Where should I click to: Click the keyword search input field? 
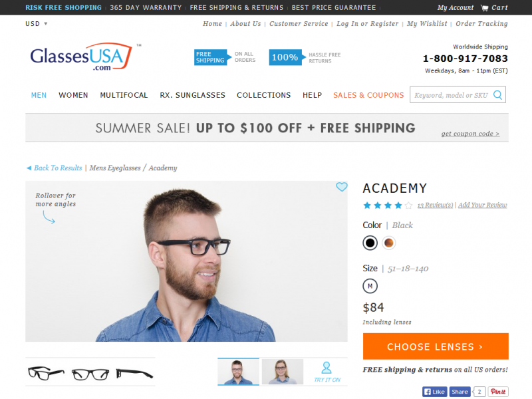tap(452, 95)
